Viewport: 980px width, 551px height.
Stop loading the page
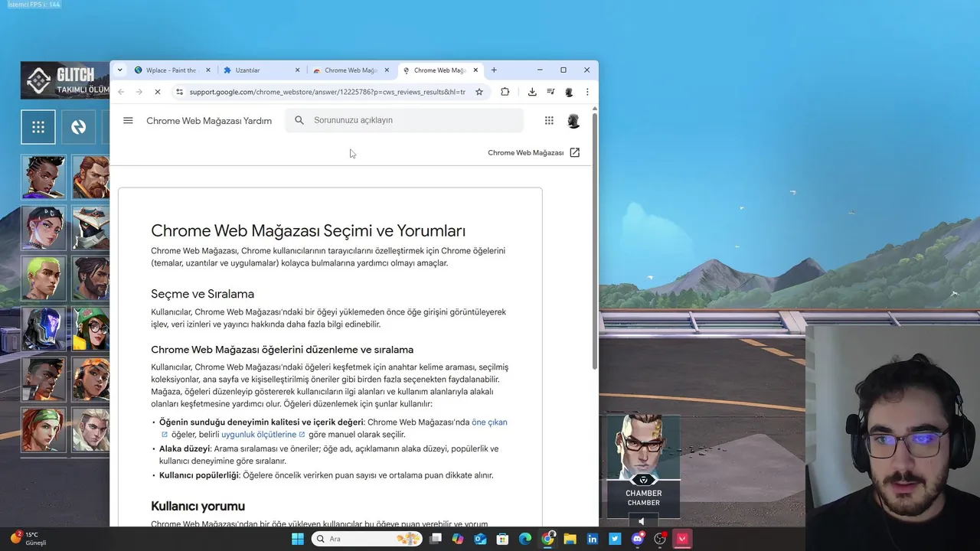(x=157, y=92)
